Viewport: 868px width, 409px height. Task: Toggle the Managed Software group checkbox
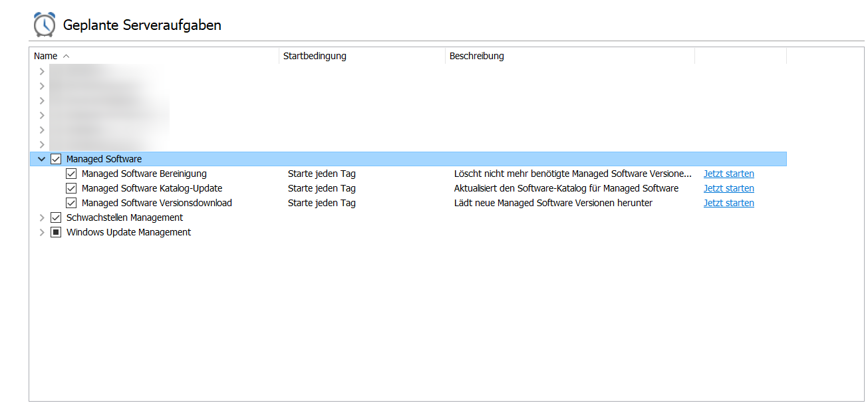[x=56, y=159]
